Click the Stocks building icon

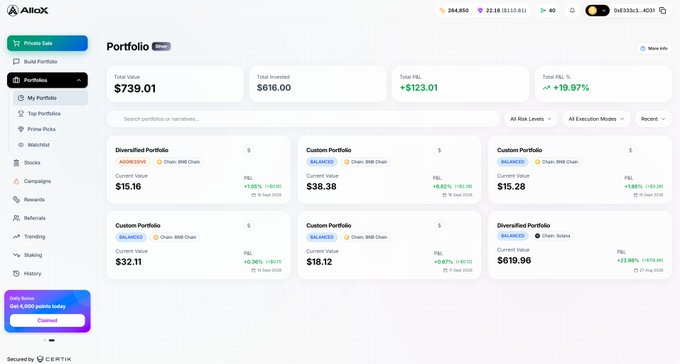[x=16, y=163]
